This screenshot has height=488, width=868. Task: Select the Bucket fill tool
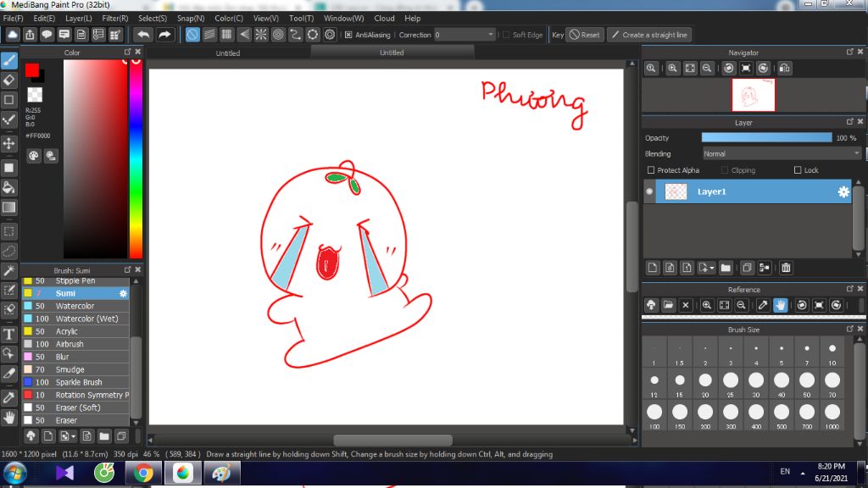(8, 187)
